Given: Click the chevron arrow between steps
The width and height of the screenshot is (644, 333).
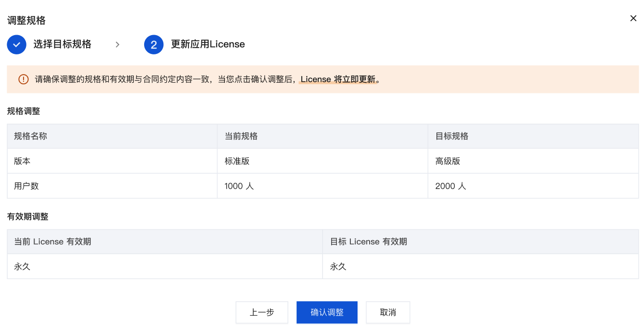Looking at the screenshot, I should click(x=117, y=44).
